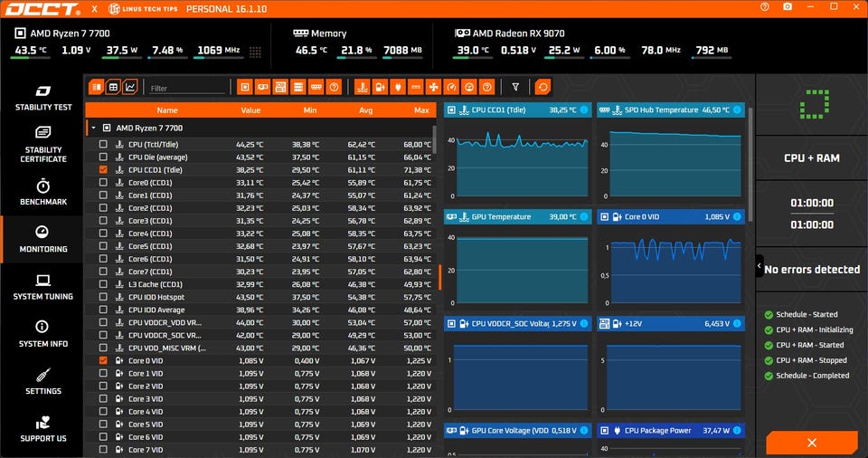Toggle the power plug sensor filter
This screenshot has width=868, height=458.
point(398,87)
